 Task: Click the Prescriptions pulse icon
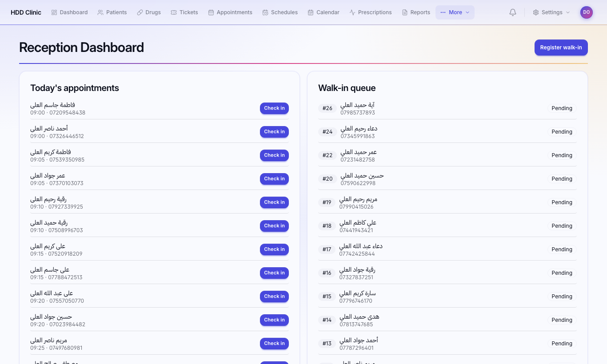click(352, 12)
